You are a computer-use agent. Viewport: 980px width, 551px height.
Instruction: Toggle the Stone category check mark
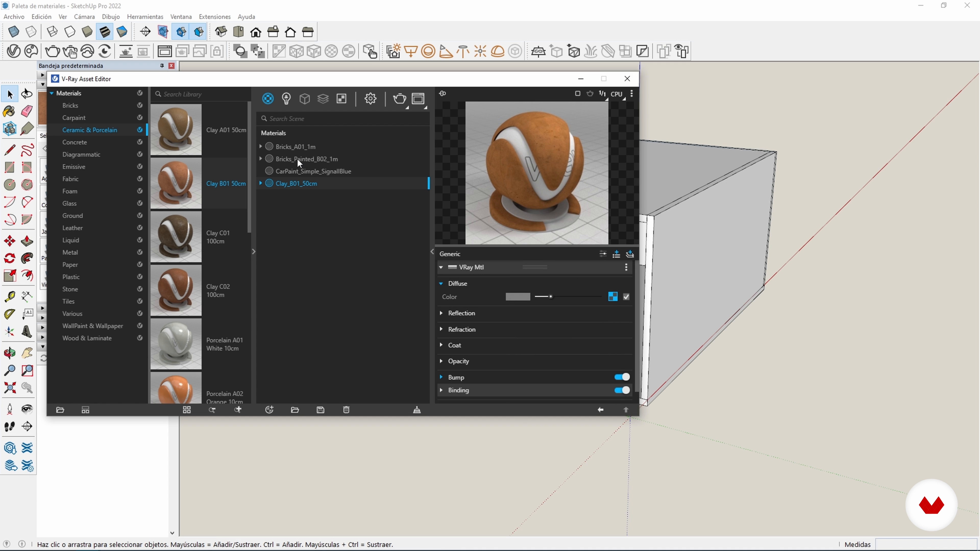(x=140, y=289)
